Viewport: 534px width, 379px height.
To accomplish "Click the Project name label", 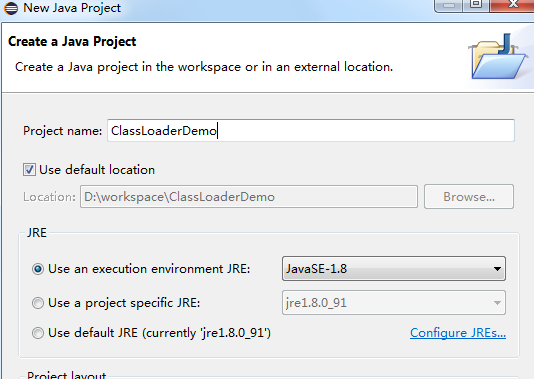I will [x=62, y=131].
